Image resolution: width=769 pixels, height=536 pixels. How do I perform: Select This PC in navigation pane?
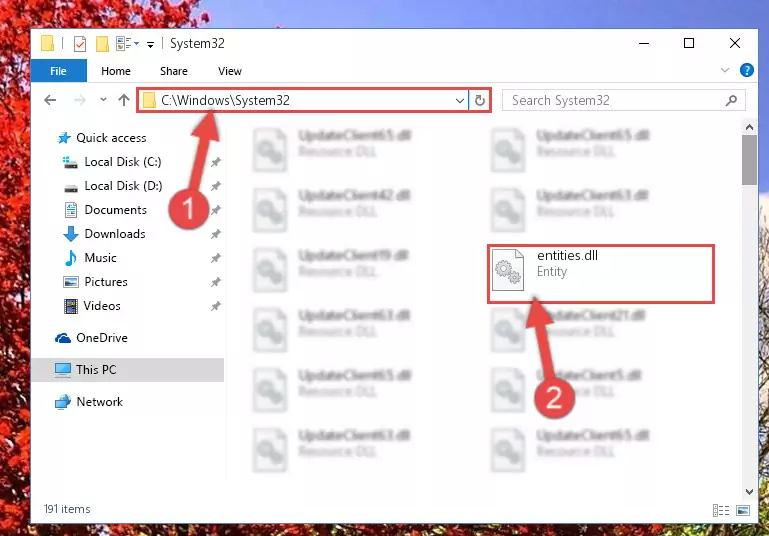(128, 370)
